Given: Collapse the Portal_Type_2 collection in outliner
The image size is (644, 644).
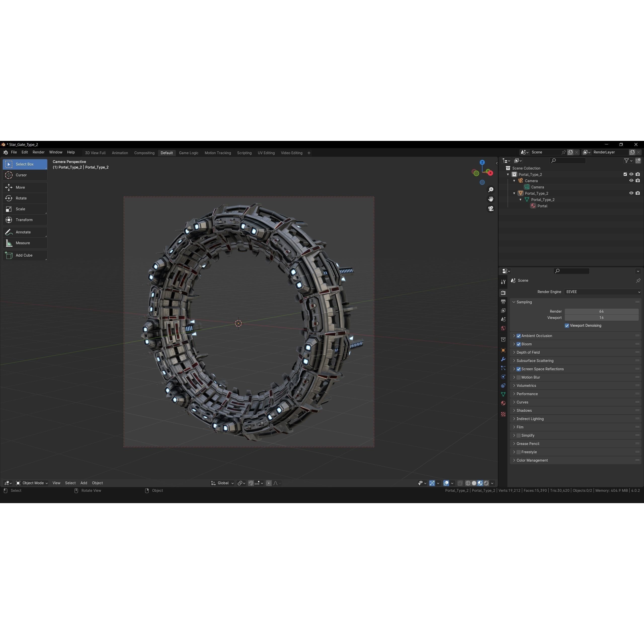Looking at the screenshot, I should [x=508, y=174].
